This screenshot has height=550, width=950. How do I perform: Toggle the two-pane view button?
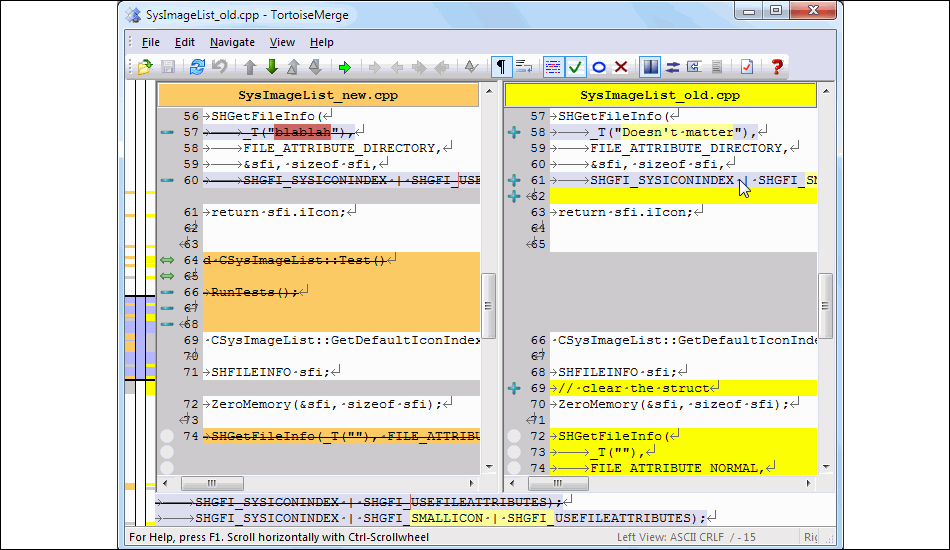[x=651, y=67]
